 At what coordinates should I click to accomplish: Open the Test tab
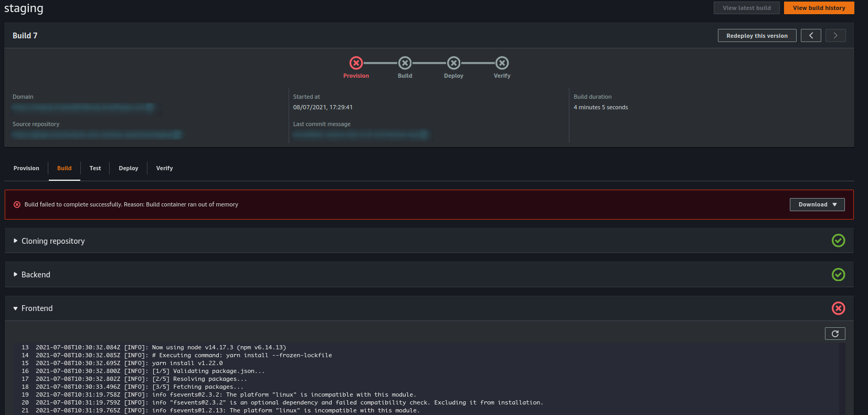[95, 168]
